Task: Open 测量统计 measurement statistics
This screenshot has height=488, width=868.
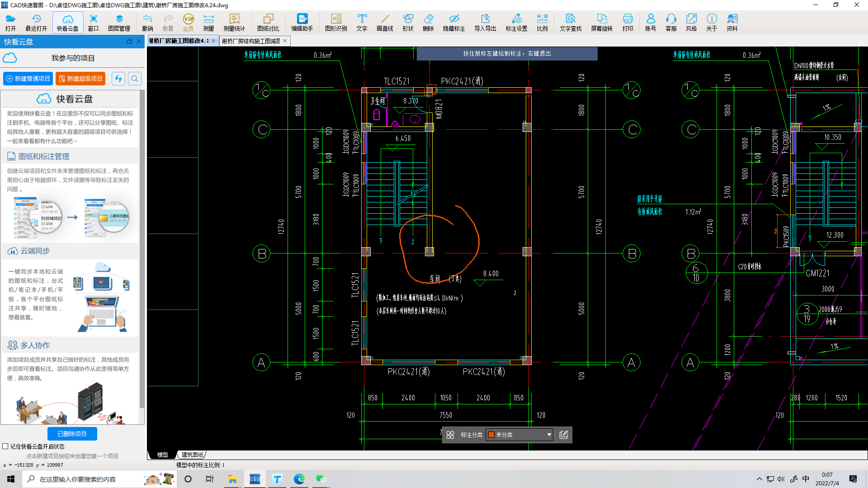Action: [234, 22]
